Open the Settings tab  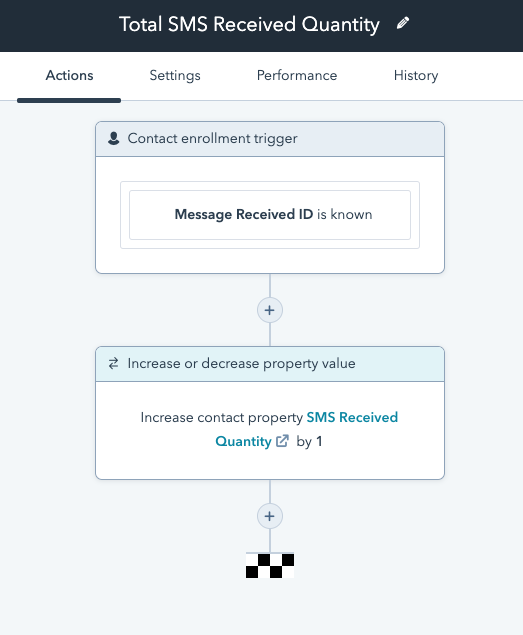tap(175, 75)
